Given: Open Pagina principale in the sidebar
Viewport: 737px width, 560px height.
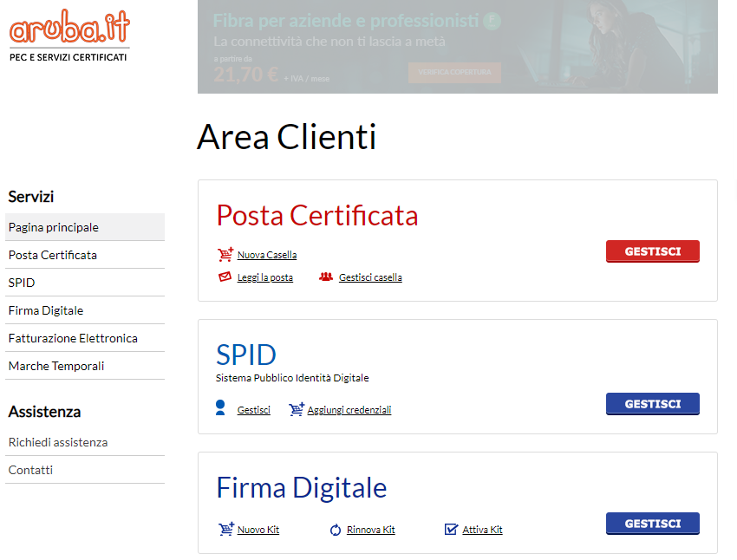Looking at the screenshot, I should (x=85, y=227).
